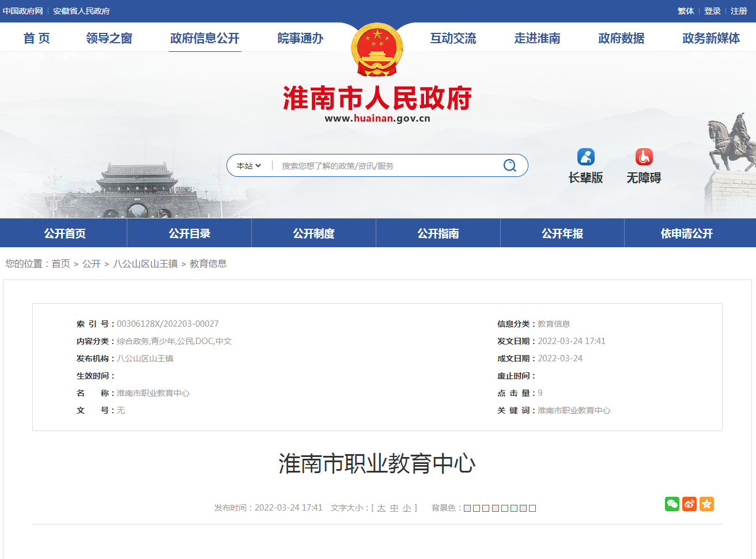Click the magnifying glass search icon

(509, 165)
